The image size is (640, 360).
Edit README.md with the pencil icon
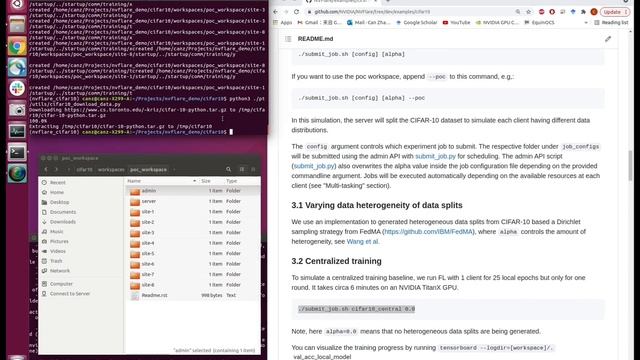(x=608, y=39)
